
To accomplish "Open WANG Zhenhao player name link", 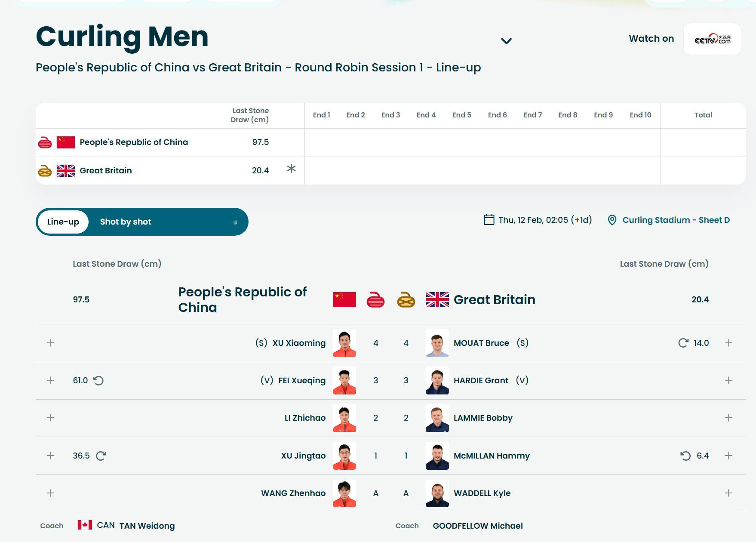I will tap(293, 493).
